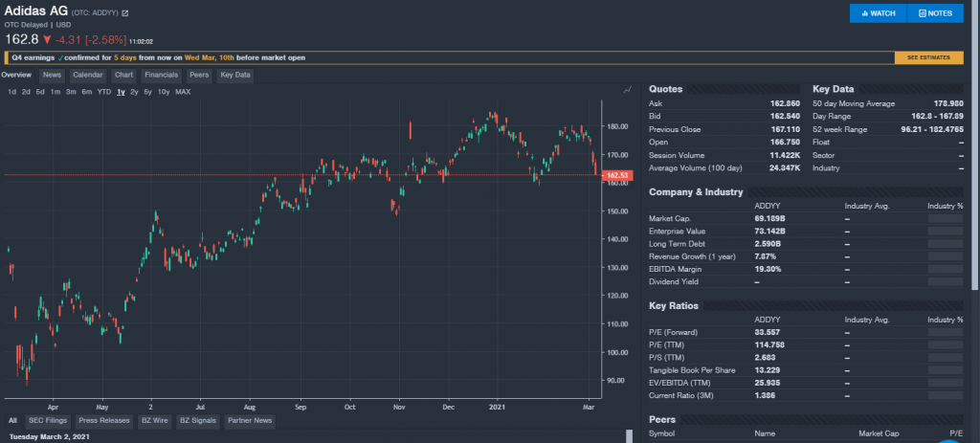Click EBITDA Margin value 19.30%
Viewport: 980px width, 443px height.
tap(768, 269)
